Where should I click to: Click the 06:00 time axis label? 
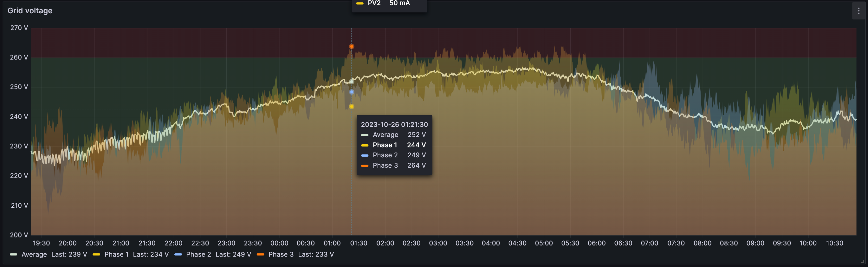click(x=596, y=243)
